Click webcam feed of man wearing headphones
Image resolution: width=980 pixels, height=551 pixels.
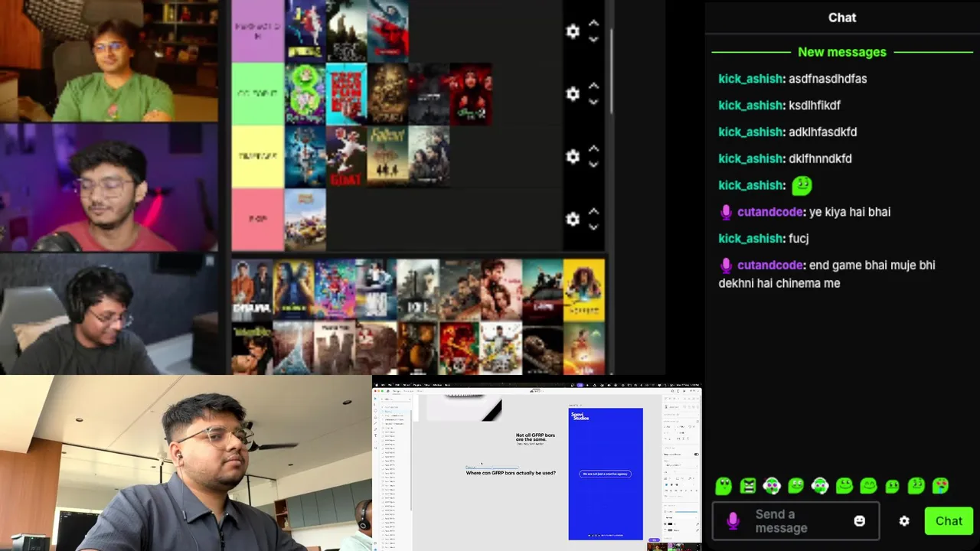click(109, 314)
